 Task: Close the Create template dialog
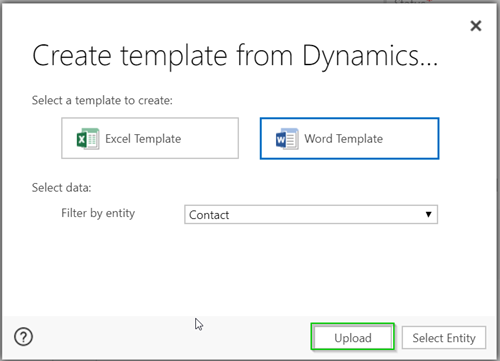(476, 26)
